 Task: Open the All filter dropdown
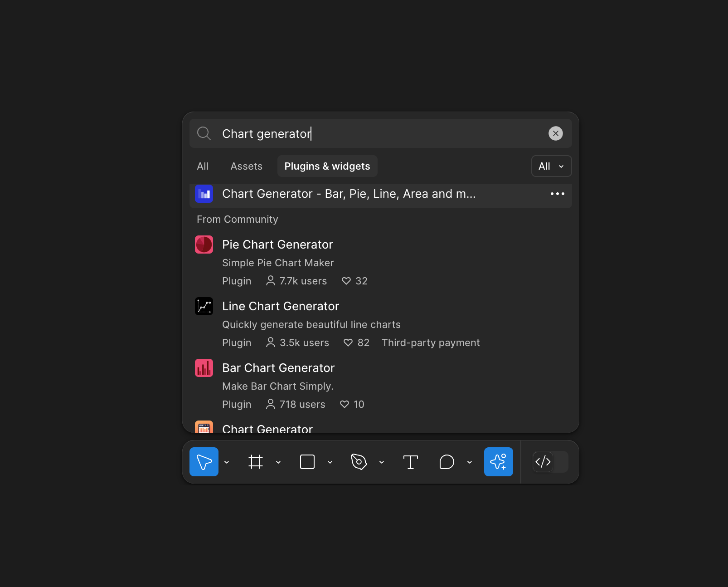click(551, 166)
